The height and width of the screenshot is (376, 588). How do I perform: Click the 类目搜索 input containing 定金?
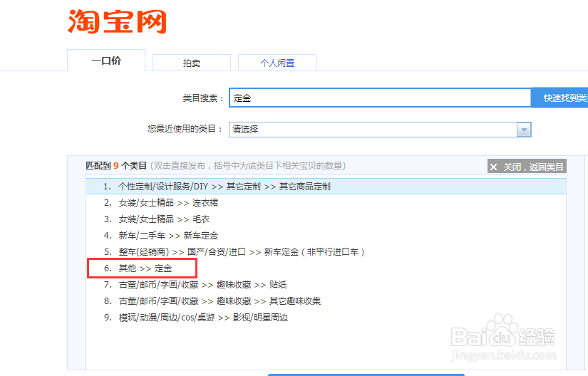pyautogui.click(x=380, y=98)
